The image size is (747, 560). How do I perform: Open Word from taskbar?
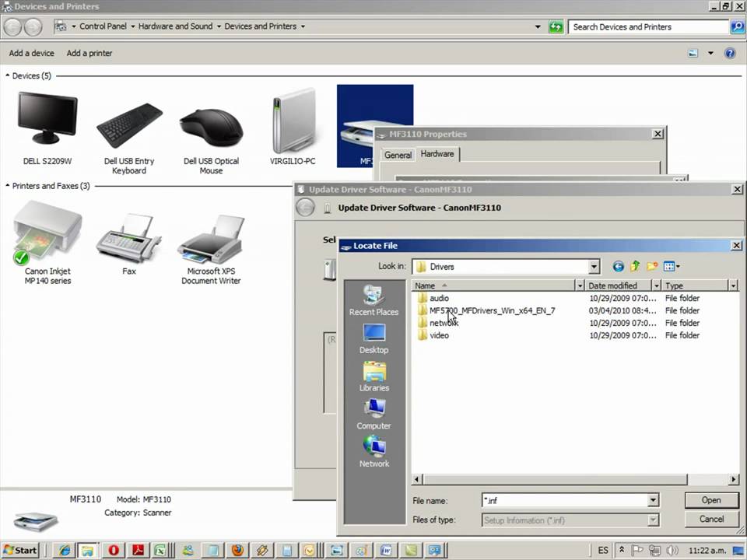coord(385,551)
